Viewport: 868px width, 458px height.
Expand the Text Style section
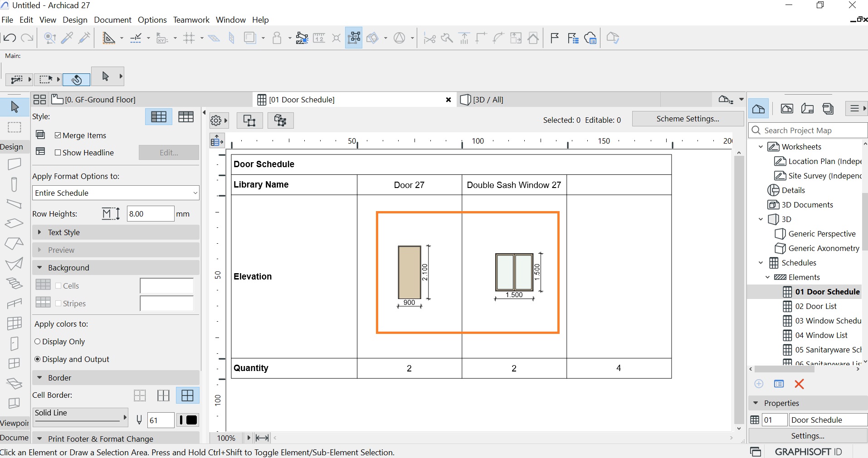[x=39, y=232]
